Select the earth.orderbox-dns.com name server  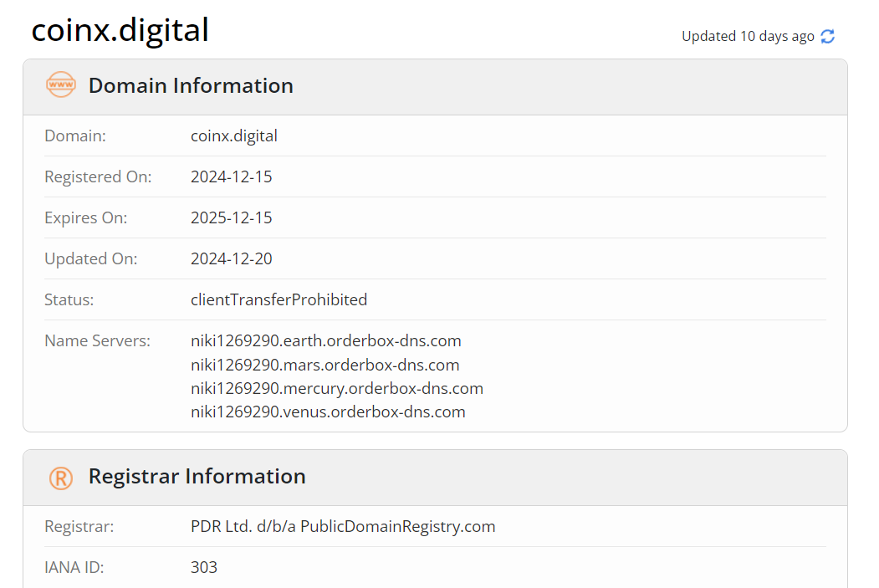click(325, 341)
